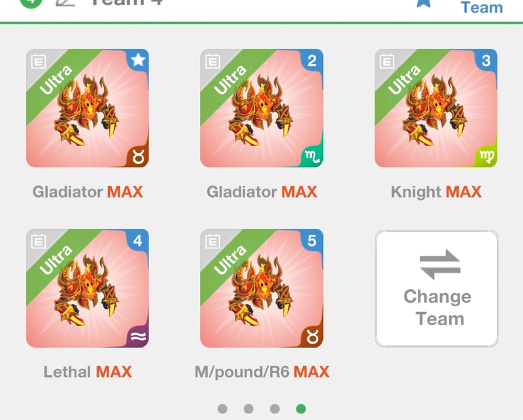Go to first page indicator dot

(222, 409)
